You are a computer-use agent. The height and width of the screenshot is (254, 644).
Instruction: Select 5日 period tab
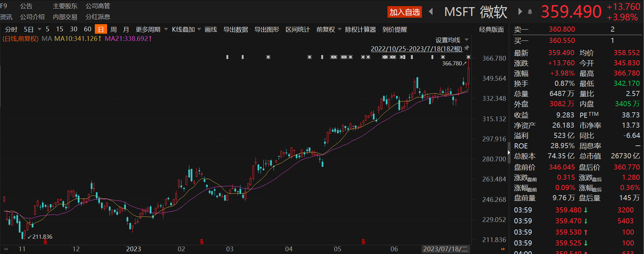point(29,30)
